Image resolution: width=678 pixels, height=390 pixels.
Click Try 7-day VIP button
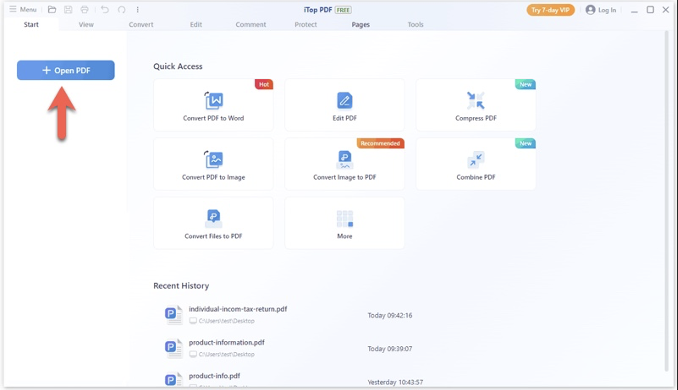550,10
